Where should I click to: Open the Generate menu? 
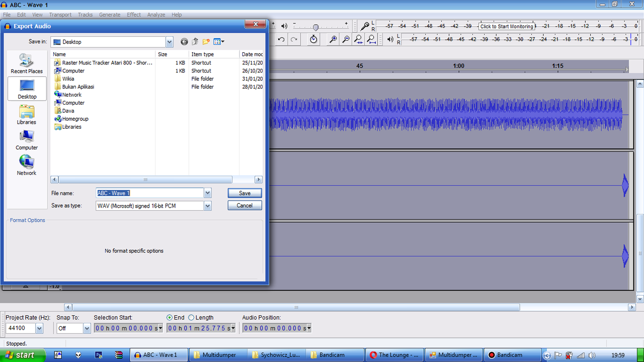110,15
